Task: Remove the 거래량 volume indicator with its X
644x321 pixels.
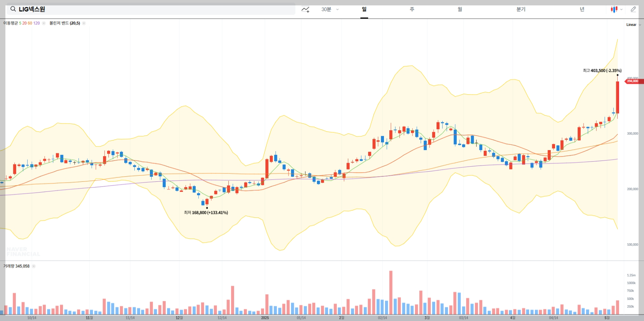Action: [x=33, y=266]
